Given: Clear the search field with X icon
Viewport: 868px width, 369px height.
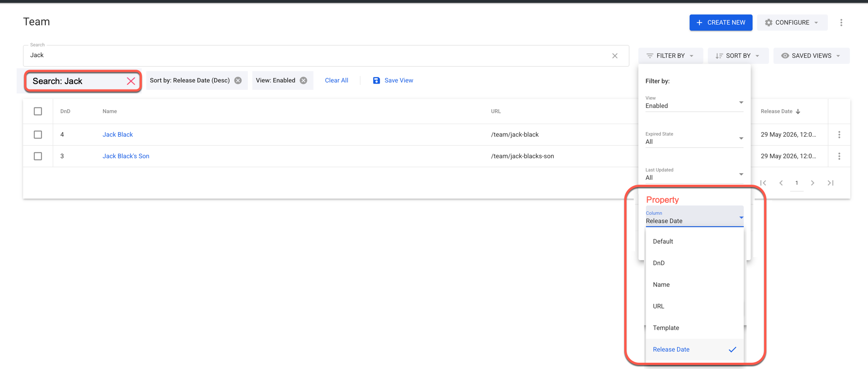Looking at the screenshot, I should pos(615,56).
